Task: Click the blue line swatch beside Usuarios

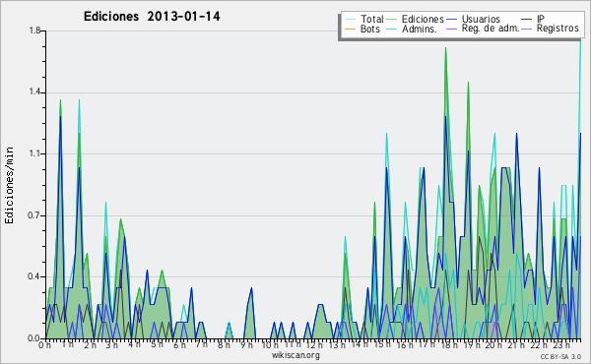Action: pos(451,20)
